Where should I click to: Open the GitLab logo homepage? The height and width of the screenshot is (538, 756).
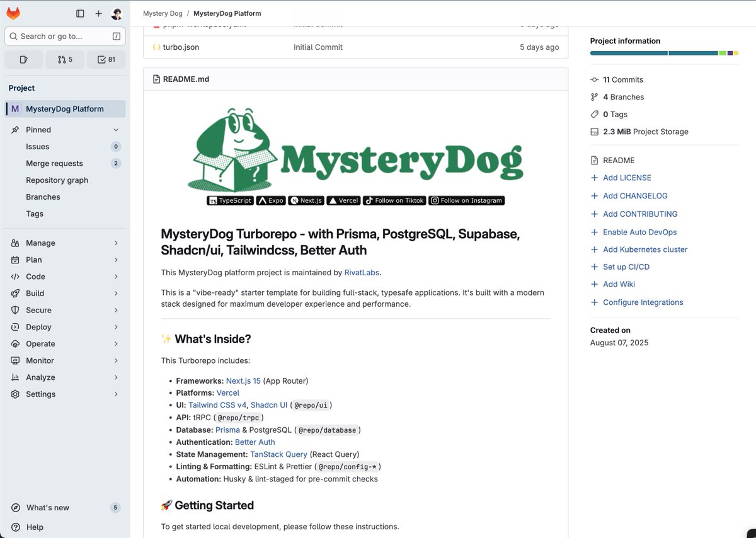coord(13,13)
